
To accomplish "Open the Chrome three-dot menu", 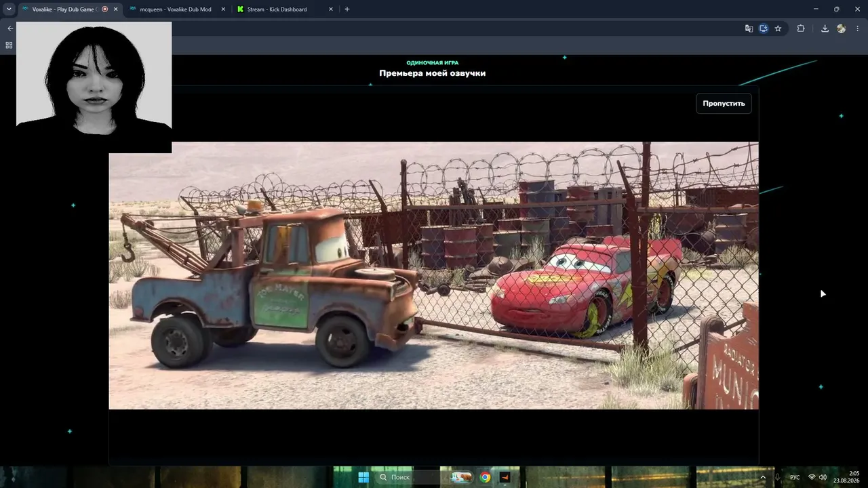I will coord(857,28).
